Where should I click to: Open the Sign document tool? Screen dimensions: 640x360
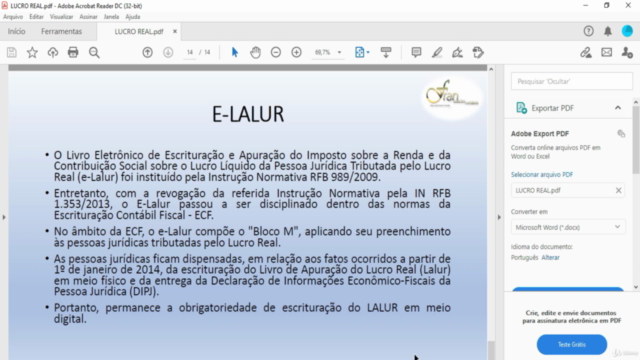point(458,52)
